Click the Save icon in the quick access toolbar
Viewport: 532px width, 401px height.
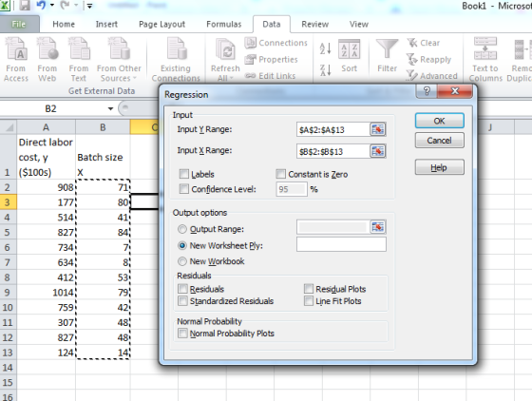(25, 5)
